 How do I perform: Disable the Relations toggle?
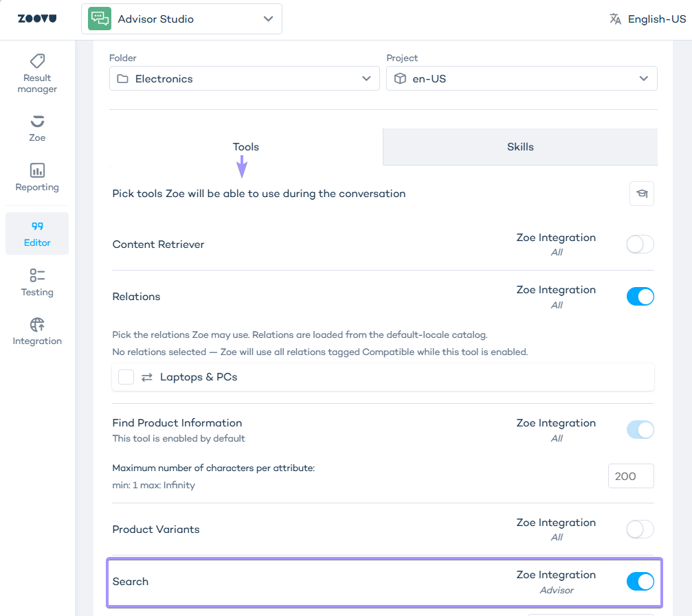(640, 297)
